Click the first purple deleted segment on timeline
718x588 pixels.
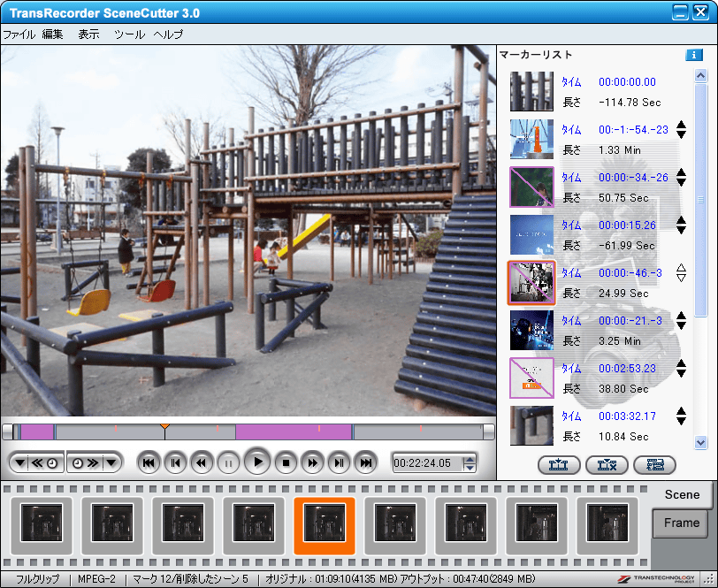point(37,432)
